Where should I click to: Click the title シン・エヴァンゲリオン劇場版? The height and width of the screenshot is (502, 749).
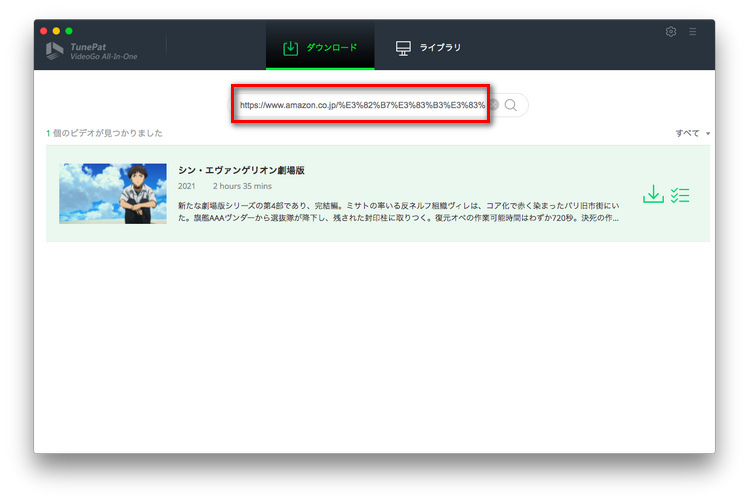pos(241,171)
